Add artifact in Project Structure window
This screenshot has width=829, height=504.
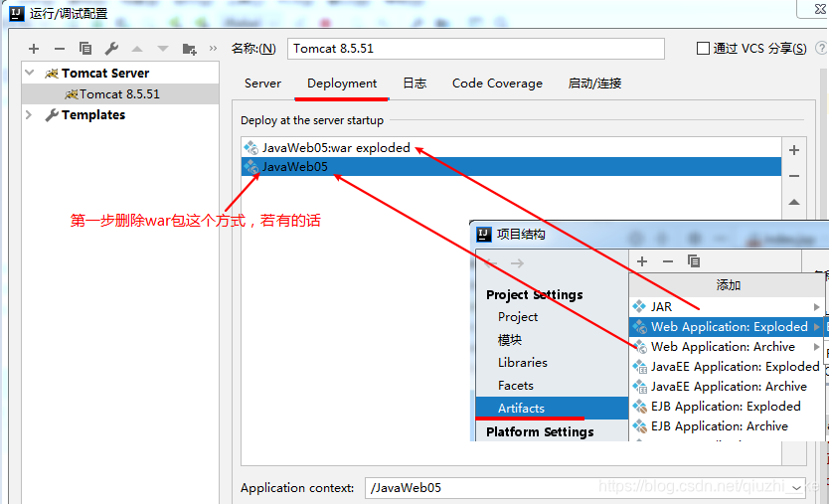click(x=642, y=261)
